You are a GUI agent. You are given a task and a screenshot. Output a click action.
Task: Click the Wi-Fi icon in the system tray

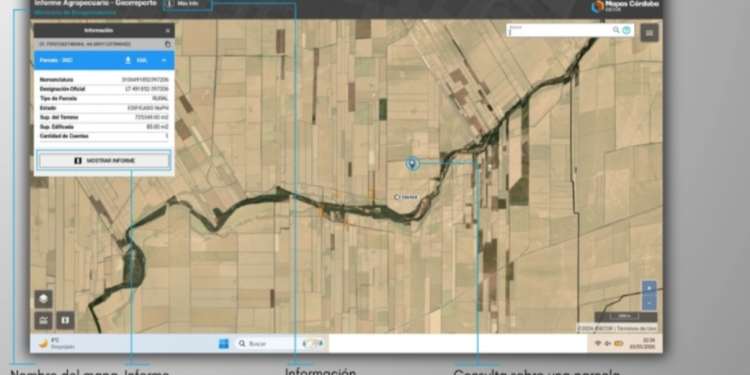pyautogui.click(x=597, y=343)
